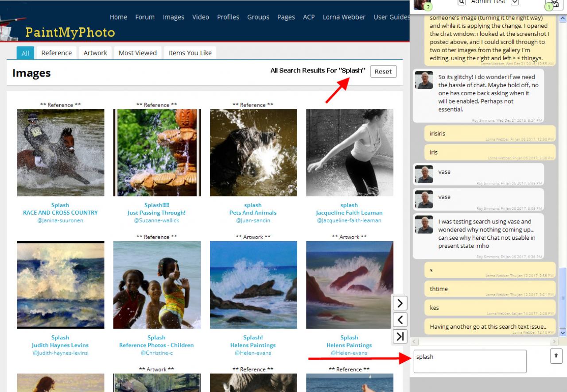Viewport: 567px width, 392px height.
Task: Open the ACP menu item
Action: coord(309,17)
